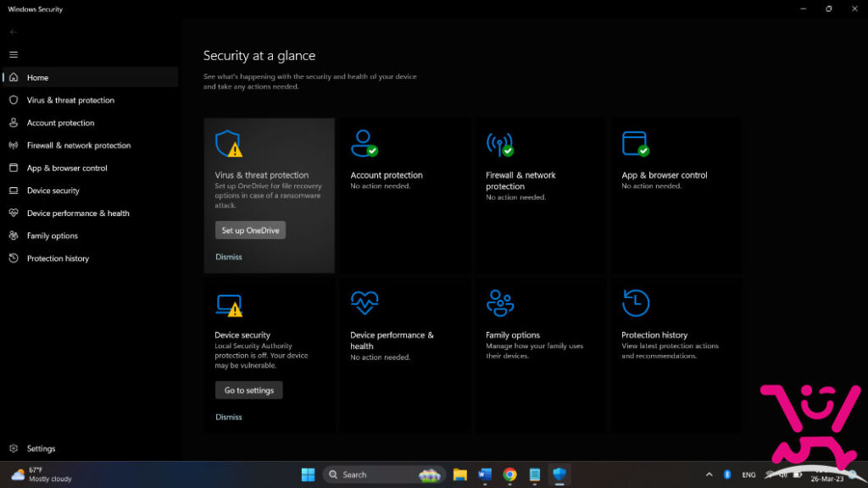Open Device performance & health from sidebar
This screenshot has width=868, height=488.
coord(90,213)
